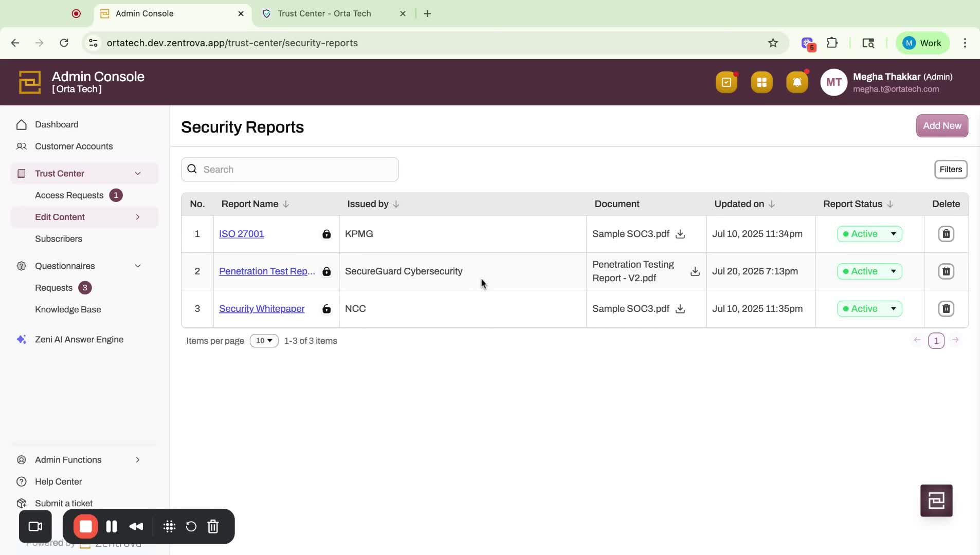Delete the Security Whitepaper report
Viewport: 980px width, 555px height.
pyautogui.click(x=946, y=309)
